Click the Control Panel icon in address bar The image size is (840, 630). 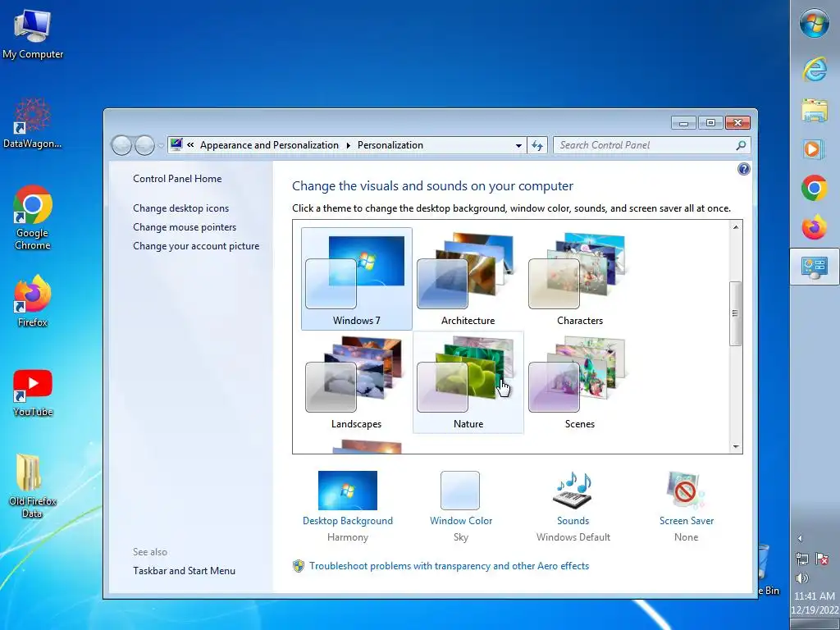point(176,144)
